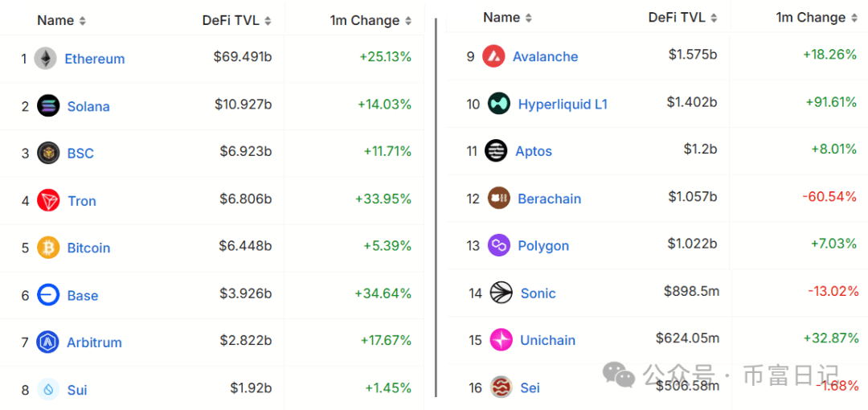Open the Polygon chain link
Screen dimensions: 868x410
tap(543, 246)
